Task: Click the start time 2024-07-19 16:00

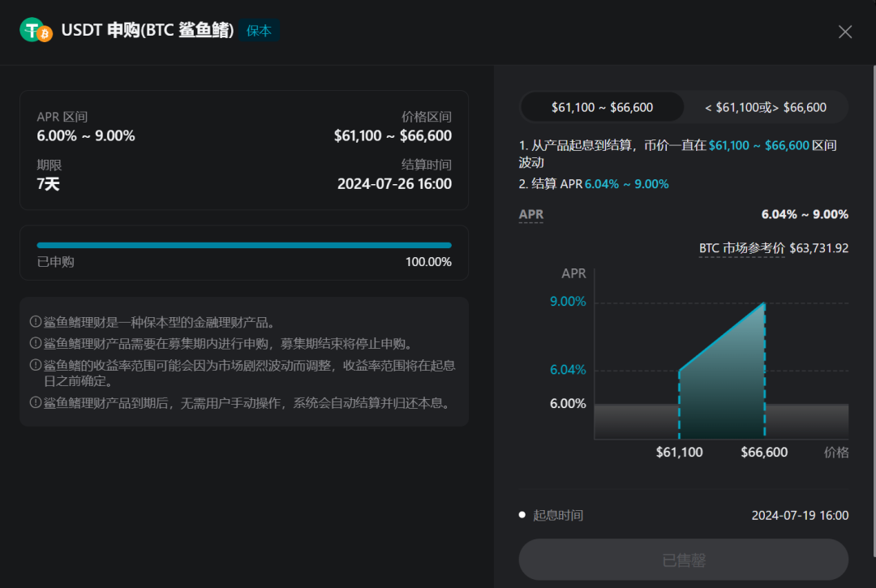Action: (x=800, y=515)
